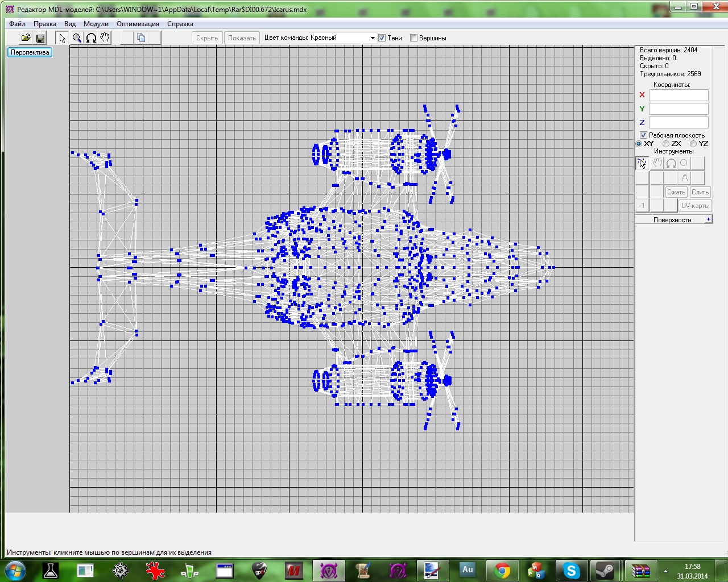Click the Слить button
The image size is (728, 582).
click(700, 192)
